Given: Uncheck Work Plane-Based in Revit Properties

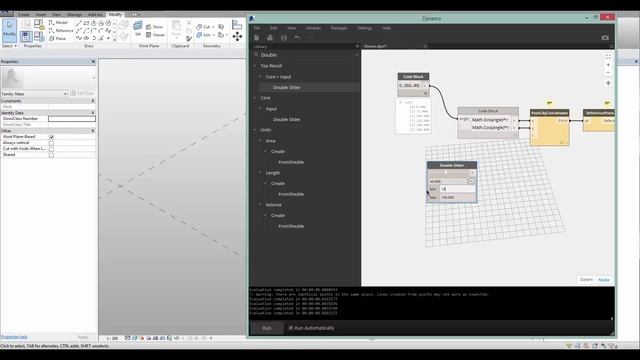Looking at the screenshot, I should point(51,137).
